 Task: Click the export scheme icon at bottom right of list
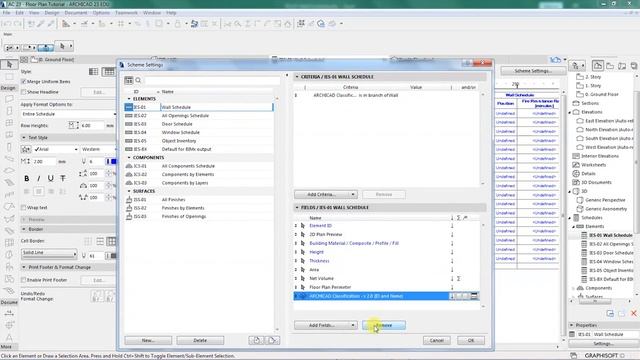[272, 340]
